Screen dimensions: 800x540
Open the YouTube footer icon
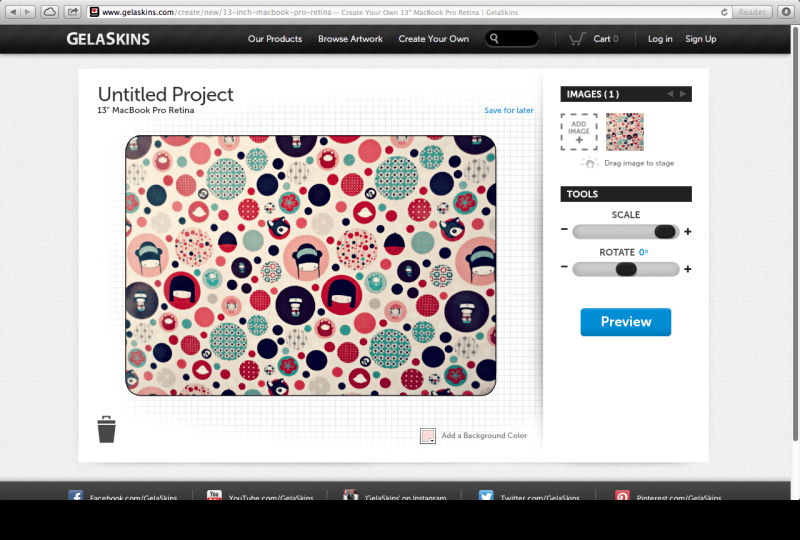(x=214, y=495)
